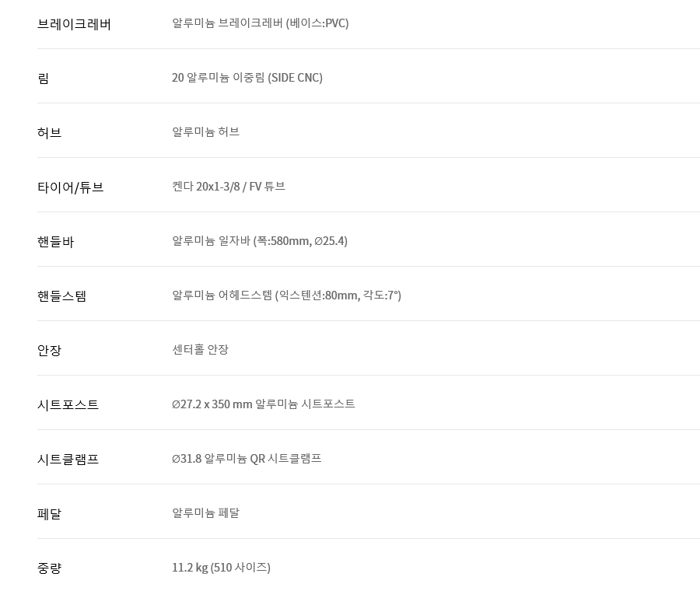Image resolution: width=700 pixels, height=591 pixels.
Task: Click the 림 specification label
Action: pyautogui.click(x=44, y=79)
